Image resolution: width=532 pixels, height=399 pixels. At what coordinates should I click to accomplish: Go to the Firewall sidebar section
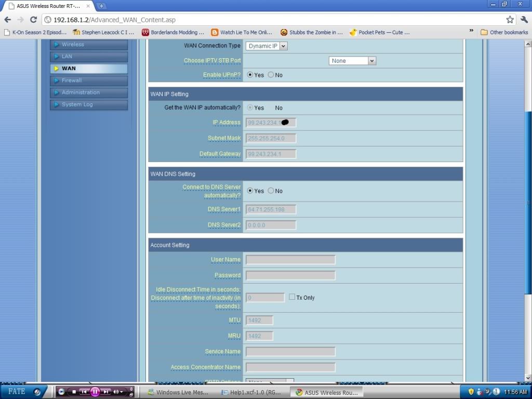tap(89, 81)
